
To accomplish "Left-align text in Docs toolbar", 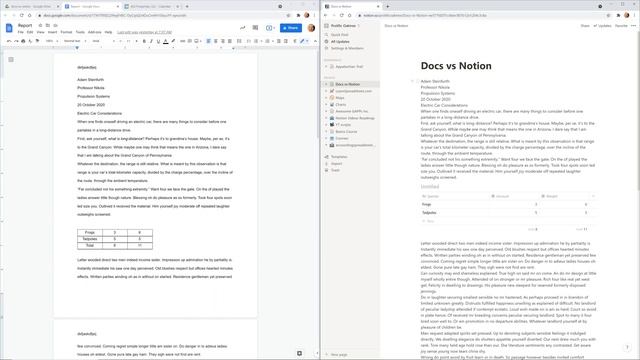I will click(x=209, y=41).
